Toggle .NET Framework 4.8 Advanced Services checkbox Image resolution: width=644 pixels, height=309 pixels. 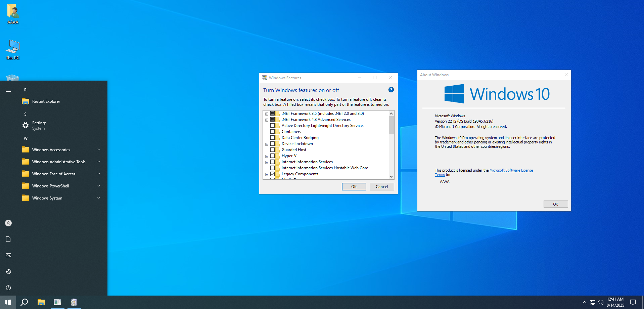273,120
